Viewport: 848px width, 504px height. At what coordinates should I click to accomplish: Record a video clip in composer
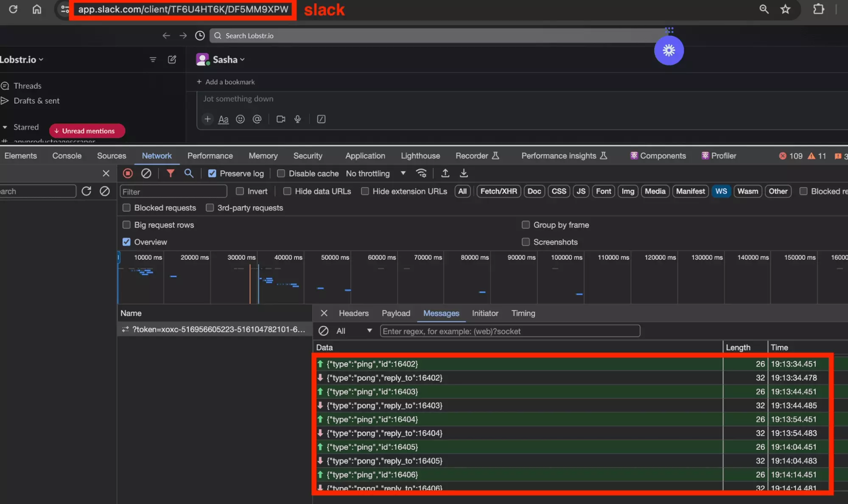click(x=280, y=119)
